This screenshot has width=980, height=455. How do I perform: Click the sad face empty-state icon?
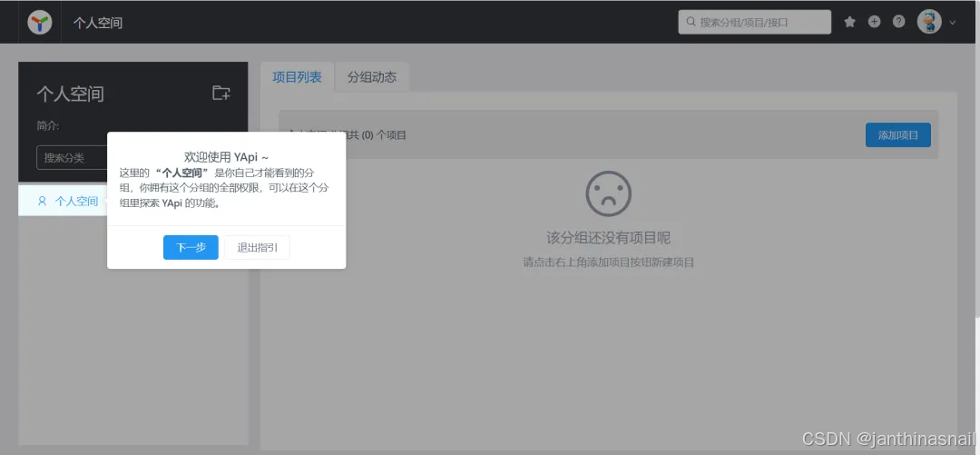coord(608,194)
